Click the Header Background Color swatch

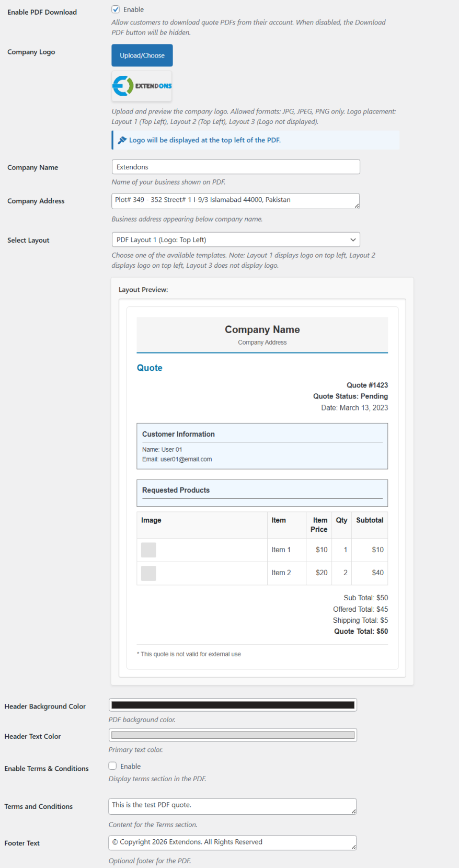(233, 705)
